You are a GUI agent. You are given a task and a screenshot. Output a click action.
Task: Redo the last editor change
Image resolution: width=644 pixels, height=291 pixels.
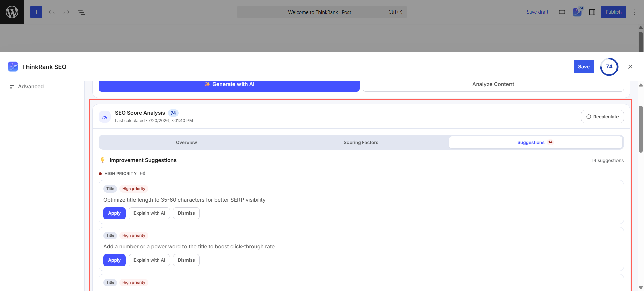[x=66, y=12]
